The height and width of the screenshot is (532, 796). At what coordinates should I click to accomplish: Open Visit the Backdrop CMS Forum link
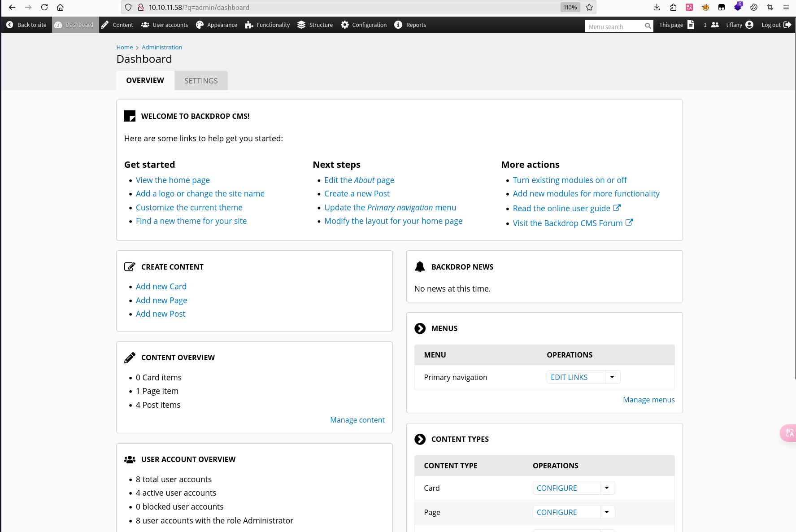coord(573,223)
